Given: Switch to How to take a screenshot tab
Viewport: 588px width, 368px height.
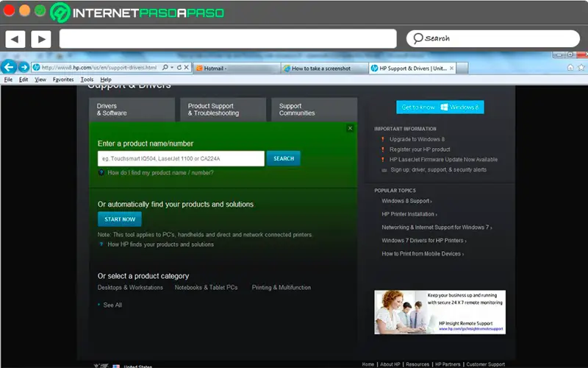Looking at the screenshot, I should (324, 68).
